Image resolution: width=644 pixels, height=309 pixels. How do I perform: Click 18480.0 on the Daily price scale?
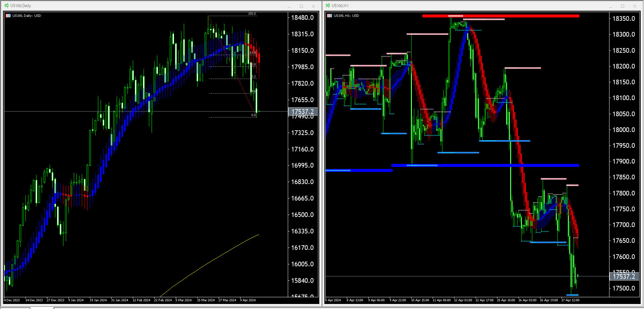click(x=303, y=18)
